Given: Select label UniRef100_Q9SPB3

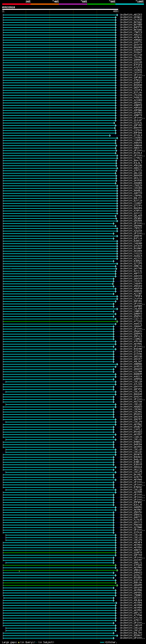Looking at the screenshot, I should click(x=131, y=113).
